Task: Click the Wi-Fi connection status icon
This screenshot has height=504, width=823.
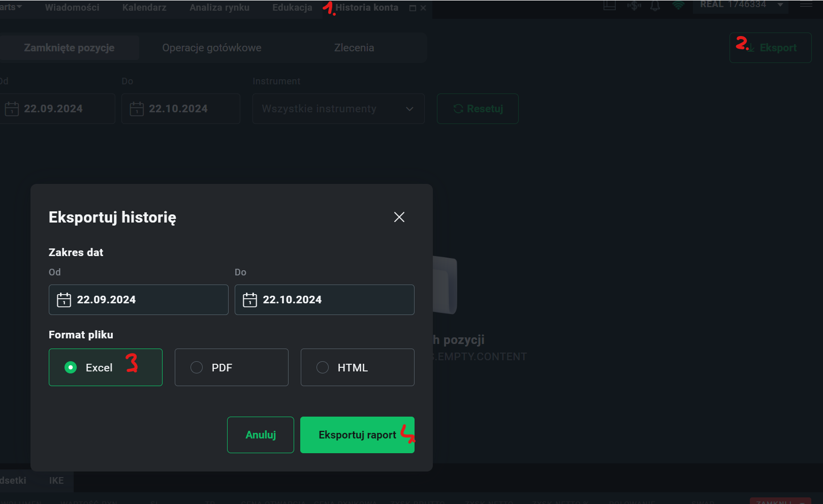Action: 678,6
